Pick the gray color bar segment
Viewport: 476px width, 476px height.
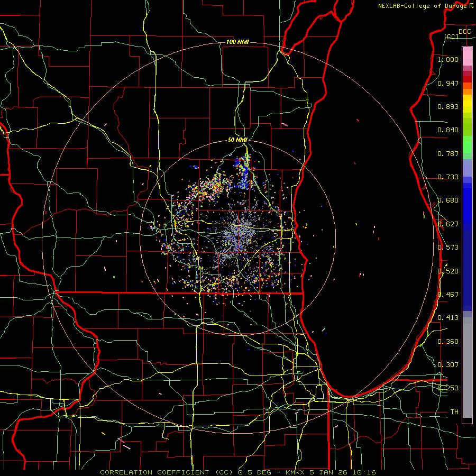click(467, 368)
